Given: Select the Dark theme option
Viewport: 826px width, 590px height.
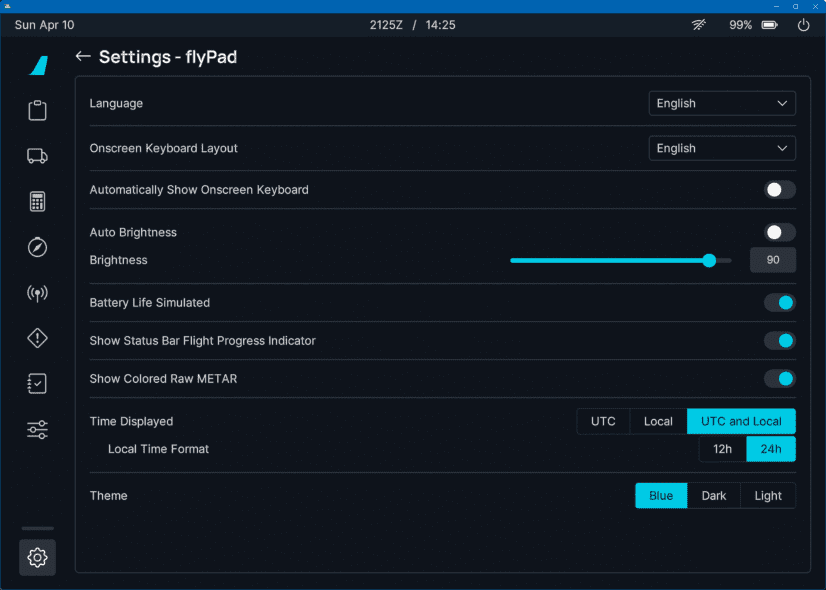Looking at the screenshot, I should point(714,496).
